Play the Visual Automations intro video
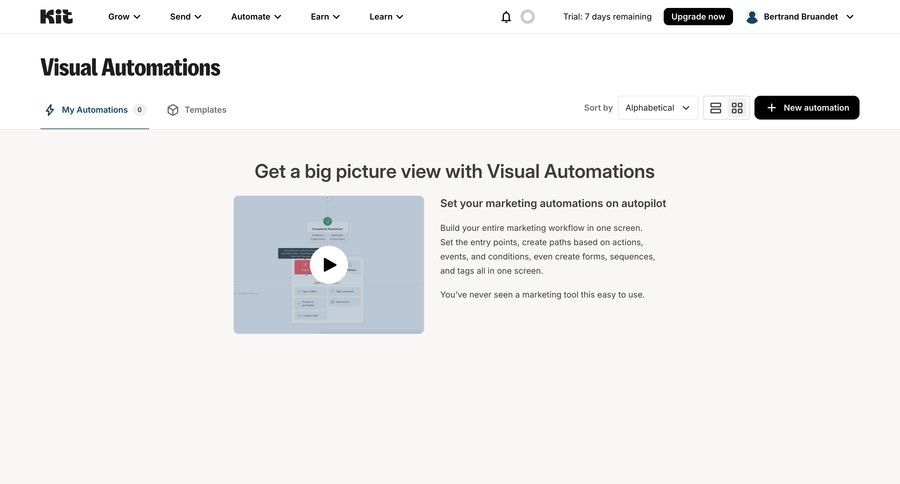 point(329,265)
